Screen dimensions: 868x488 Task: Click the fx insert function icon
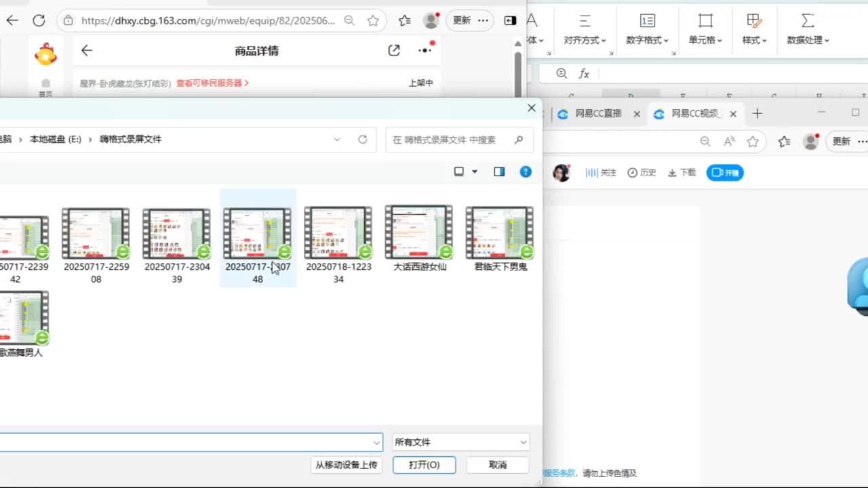[584, 73]
